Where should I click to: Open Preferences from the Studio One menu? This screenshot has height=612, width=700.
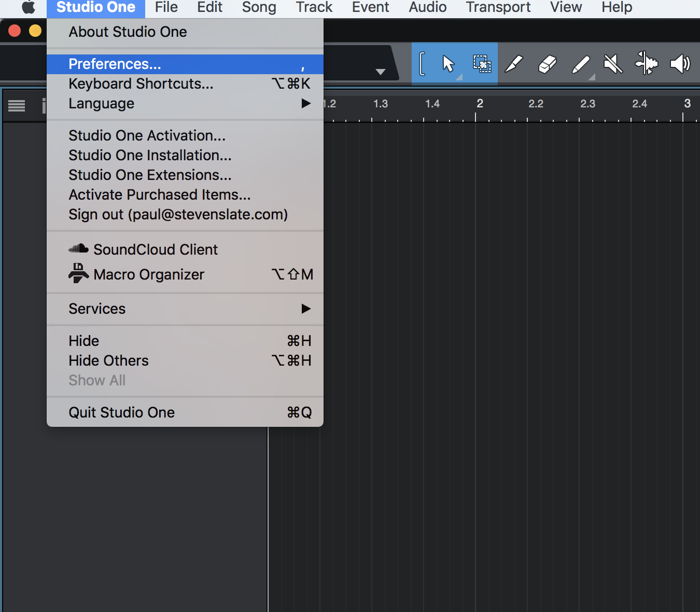click(185, 64)
